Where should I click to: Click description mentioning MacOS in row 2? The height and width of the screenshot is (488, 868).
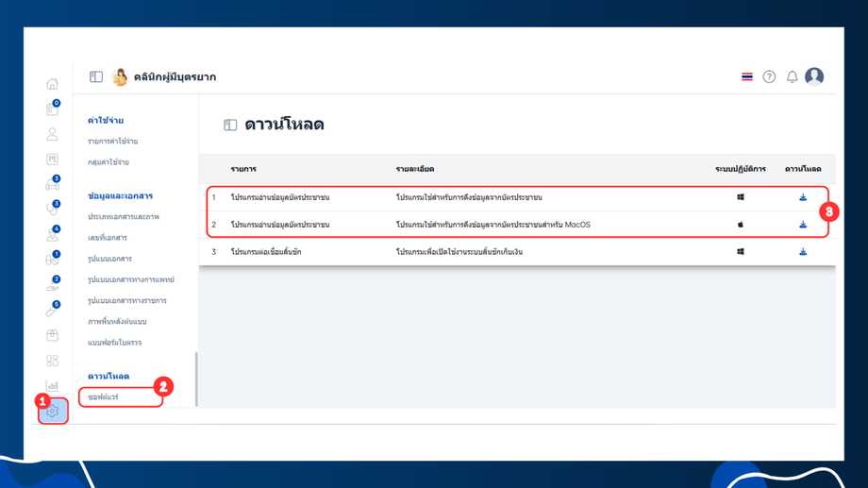point(493,225)
